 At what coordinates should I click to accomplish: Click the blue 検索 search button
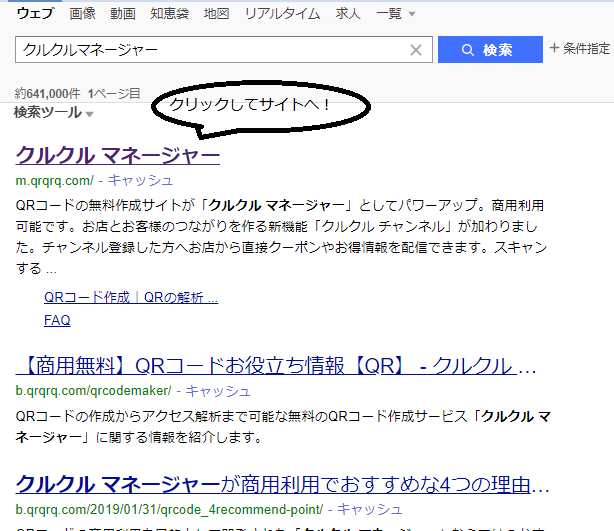[x=490, y=50]
